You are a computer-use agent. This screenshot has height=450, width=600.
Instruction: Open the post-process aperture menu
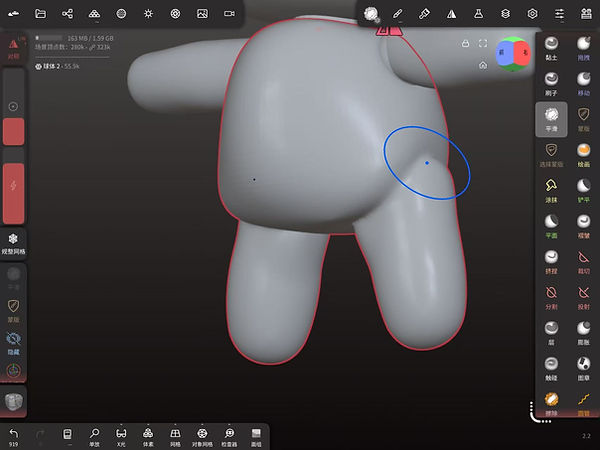(x=175, y=14)
